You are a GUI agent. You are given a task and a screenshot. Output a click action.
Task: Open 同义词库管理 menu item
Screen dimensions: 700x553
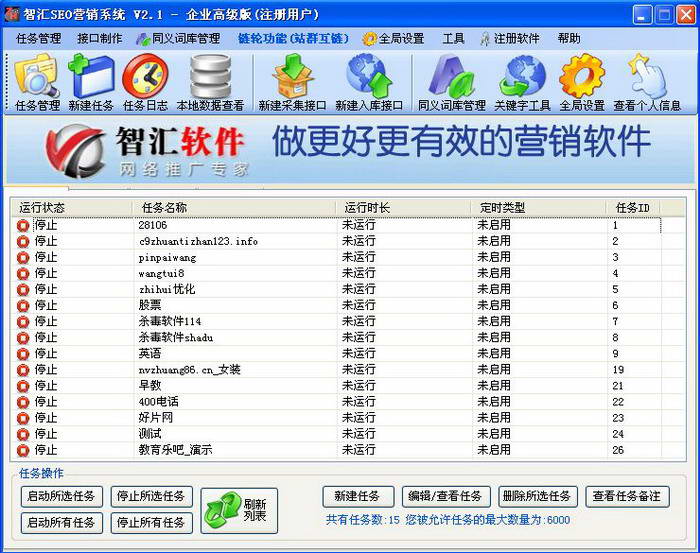coord(178,39)
